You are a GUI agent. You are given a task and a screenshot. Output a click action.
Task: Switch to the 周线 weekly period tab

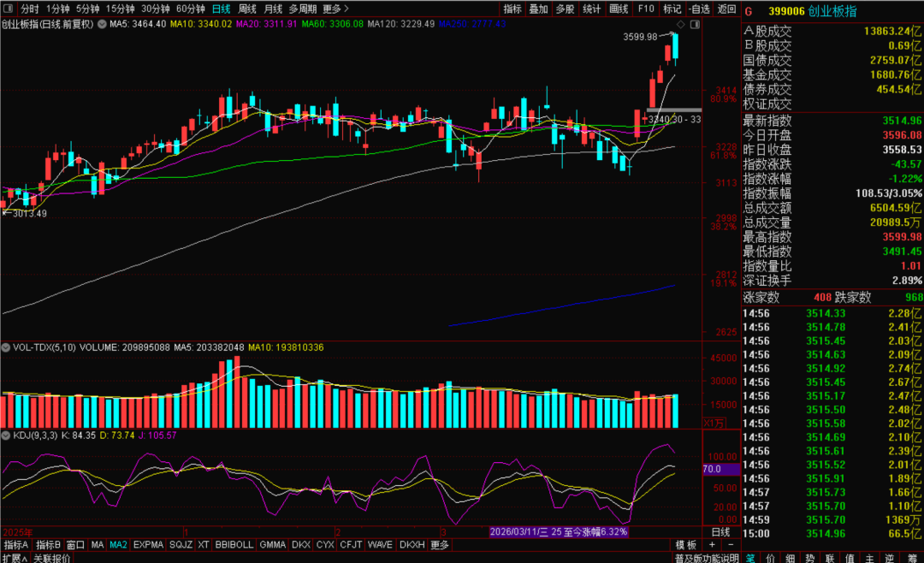[248, 9]
